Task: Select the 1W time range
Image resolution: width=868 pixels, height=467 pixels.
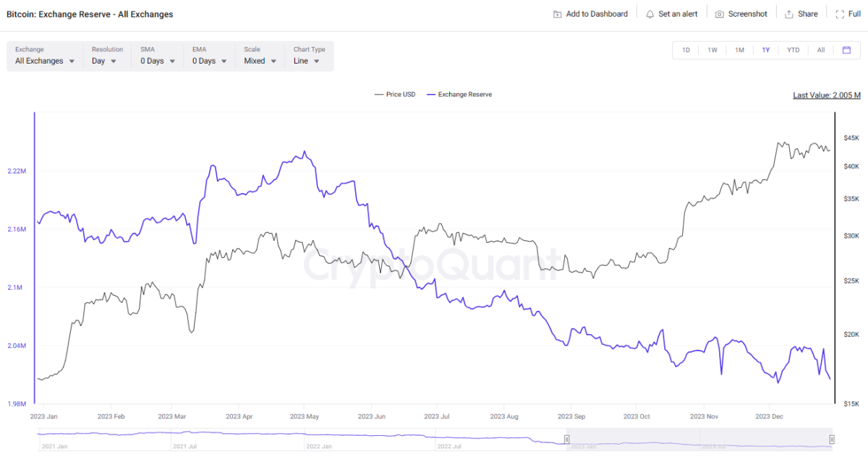Action: coord(712,50)
